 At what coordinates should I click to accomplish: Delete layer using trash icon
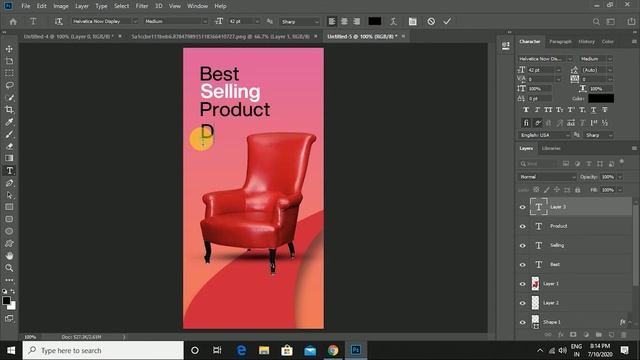pos(623,335)
